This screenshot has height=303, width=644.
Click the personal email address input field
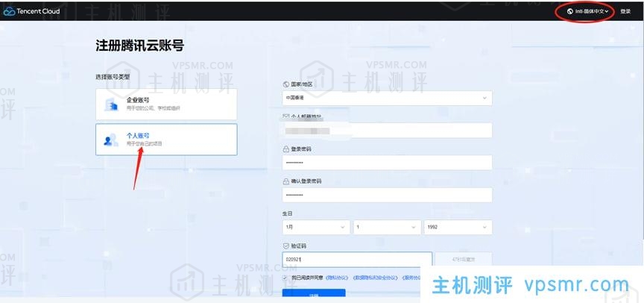(387, 131)
